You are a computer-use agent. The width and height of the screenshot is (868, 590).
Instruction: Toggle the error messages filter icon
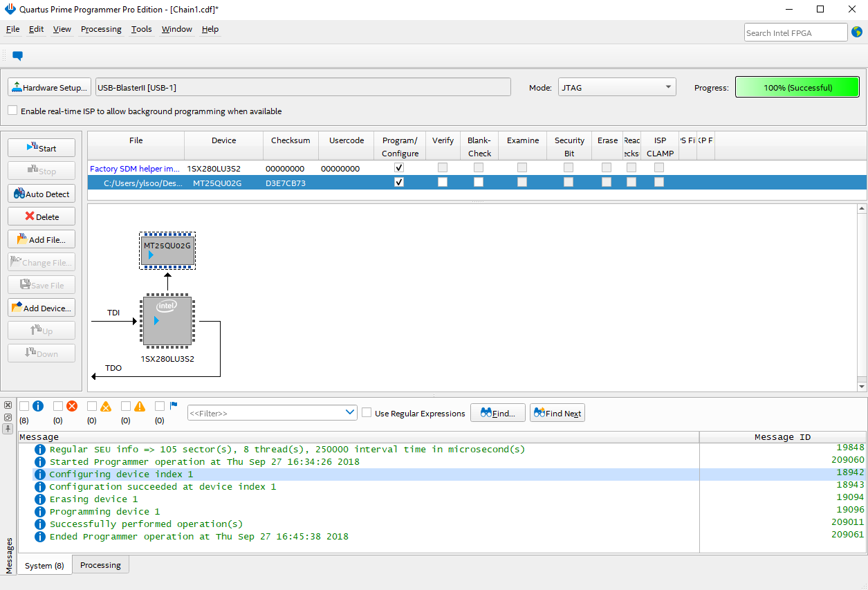coord(71,406)
